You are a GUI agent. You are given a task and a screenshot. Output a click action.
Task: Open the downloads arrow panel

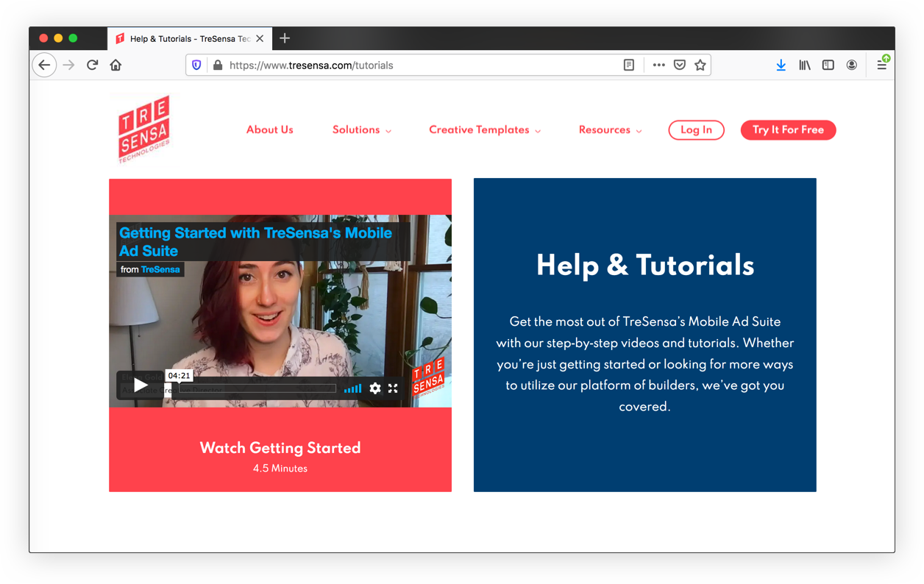tap(781, 65)
